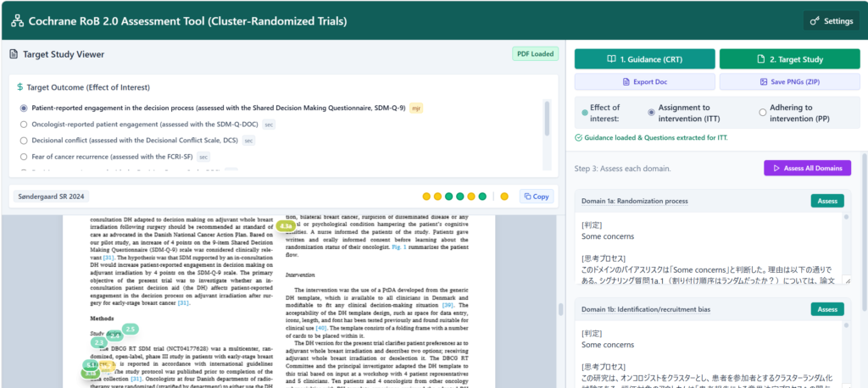Open the 1. Guidance (CRT) step
Screen dimensions: 868x388
click(644, 59)
